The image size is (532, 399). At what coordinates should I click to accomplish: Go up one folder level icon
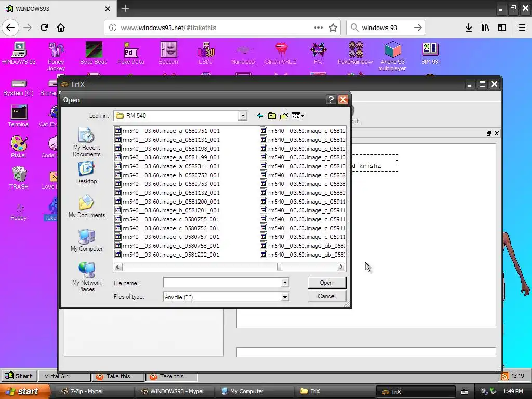tap(272, 116)
